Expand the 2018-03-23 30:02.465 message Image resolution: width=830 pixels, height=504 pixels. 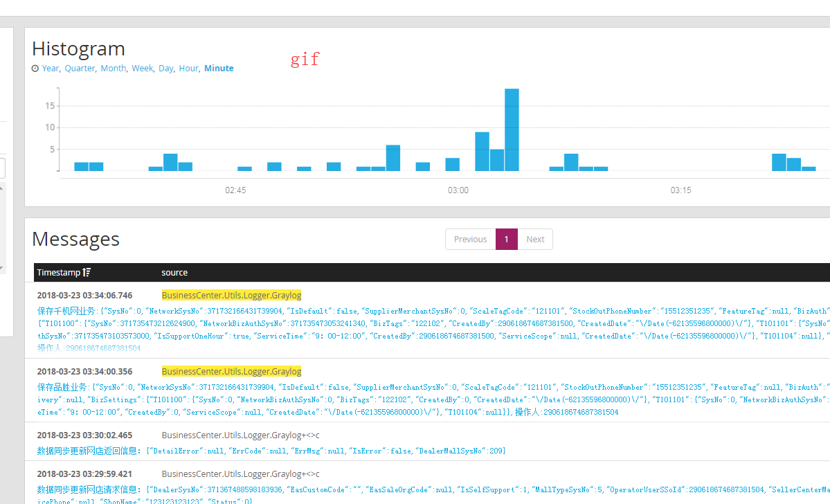(x=84, y=435)
